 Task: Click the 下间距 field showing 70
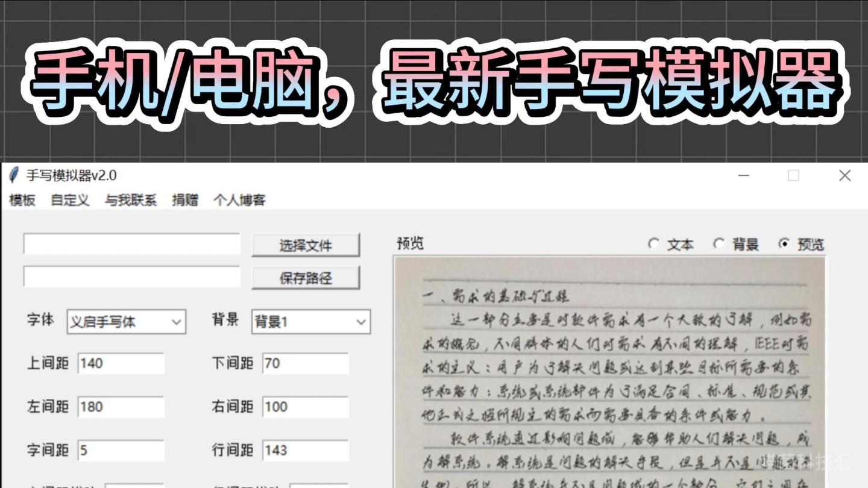pyautogui.click(x=305, y=363)
